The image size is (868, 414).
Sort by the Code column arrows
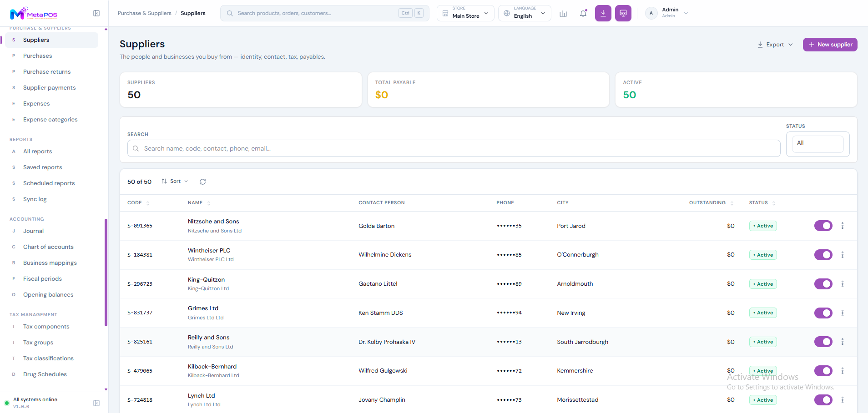148,203
